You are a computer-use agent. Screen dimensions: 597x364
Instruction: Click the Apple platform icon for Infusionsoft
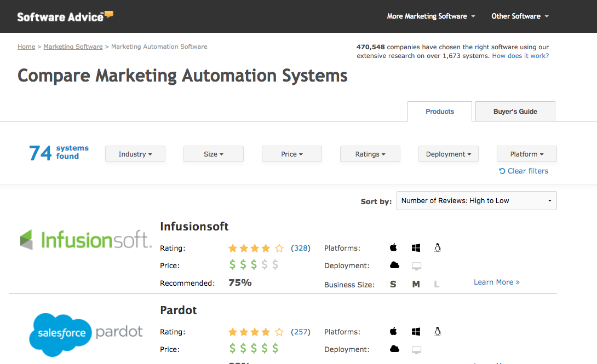click(393, 248)
